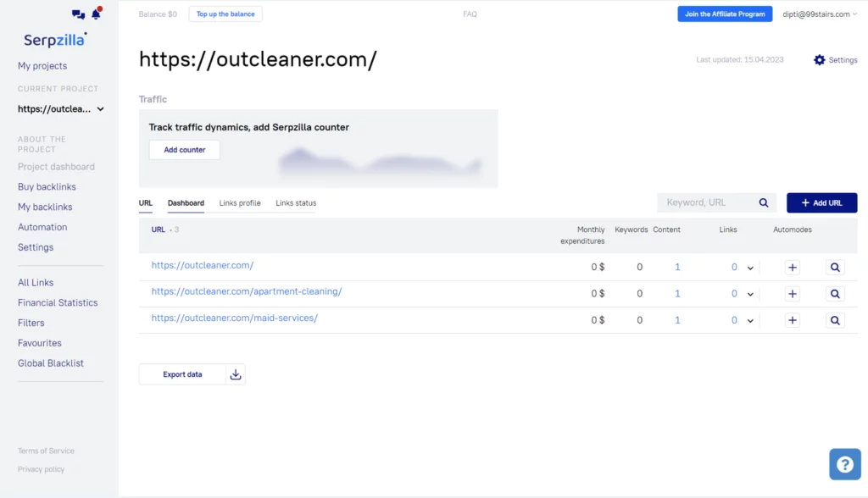Image resolution: width=868 pixels, height=498 pixels.
Task: Expand the current project dropdown
Action: [100, 109]
